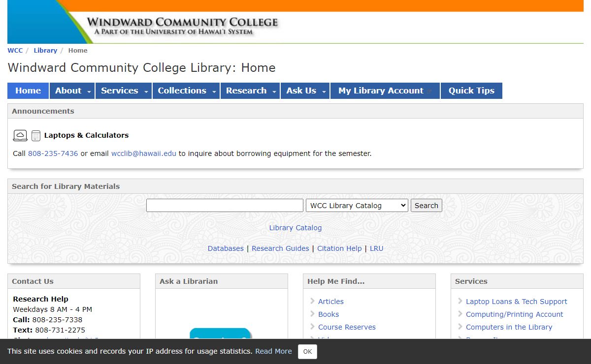Click the Laptops & Calculators heading text
This screenshot has width=591, height=364.
[x=86, y=135]
